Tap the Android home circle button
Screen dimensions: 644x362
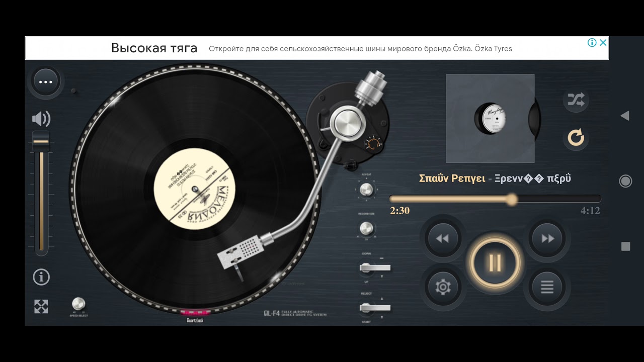pos(625,181)
